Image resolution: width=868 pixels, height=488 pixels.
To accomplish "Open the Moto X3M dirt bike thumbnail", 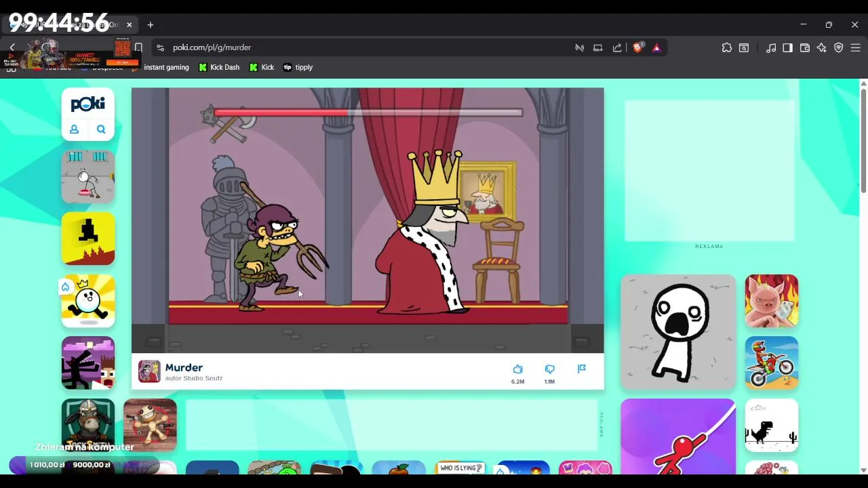I will [772, 363].
